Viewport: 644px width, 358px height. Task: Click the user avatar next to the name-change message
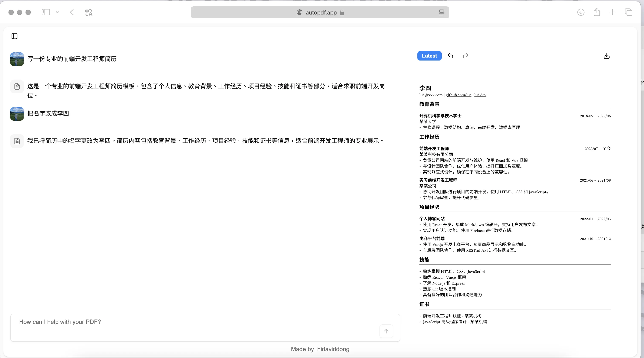click(x=17, y=113)
